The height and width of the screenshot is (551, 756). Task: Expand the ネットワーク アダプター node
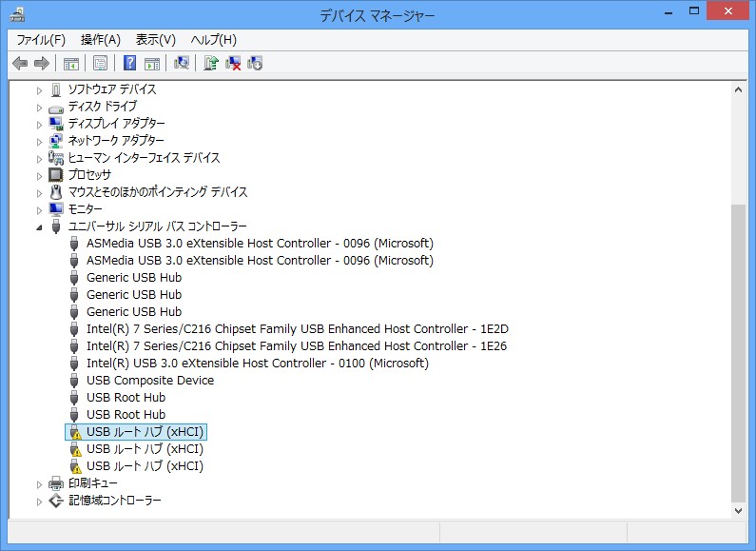pyautogui.click(x=40, y=141)
